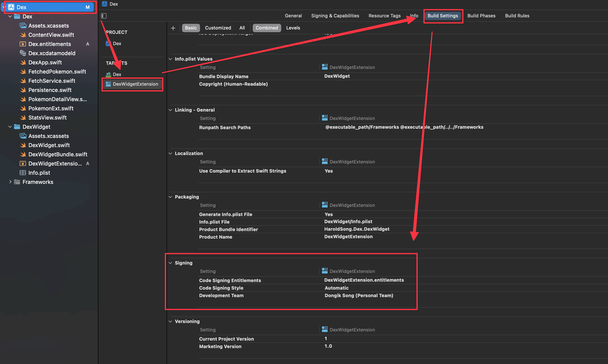The width and height of the screenshot is (608, 364).
Task: Collapse the Info.plist Values section
Action: [171, 59]
